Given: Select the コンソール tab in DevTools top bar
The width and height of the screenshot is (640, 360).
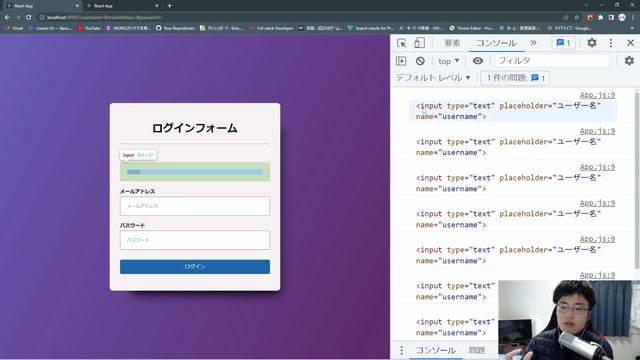Looking at the screenshot, I should [x=496, y=43].
